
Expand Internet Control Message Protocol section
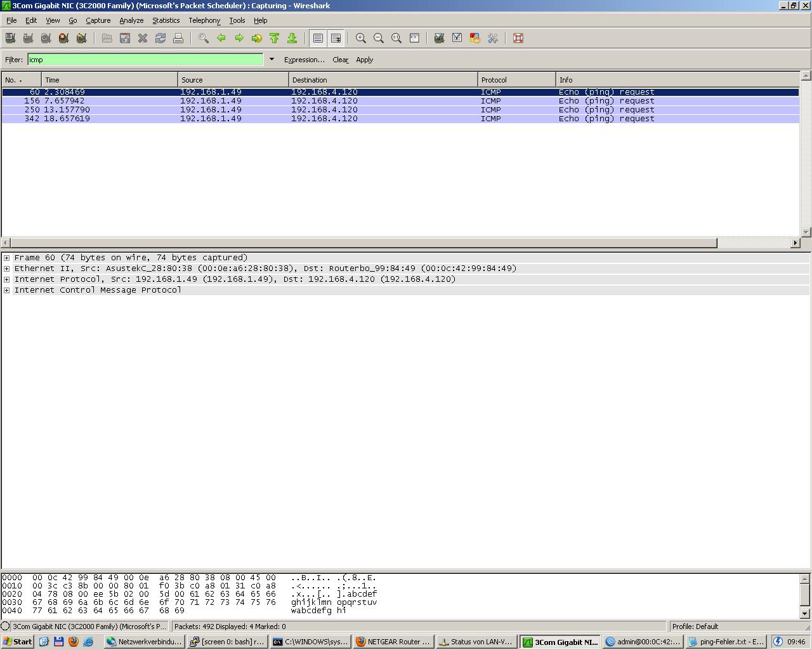click(6, 290)
